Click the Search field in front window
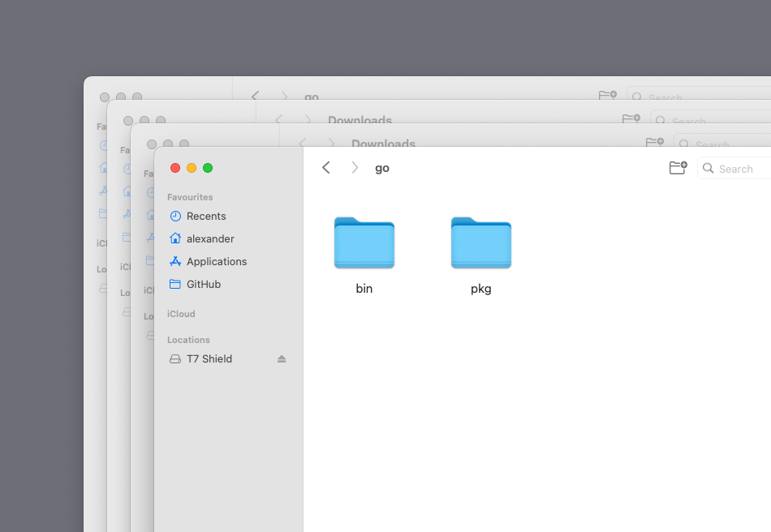The width and height of the screenshot is (771, 532). pos(734,169)
